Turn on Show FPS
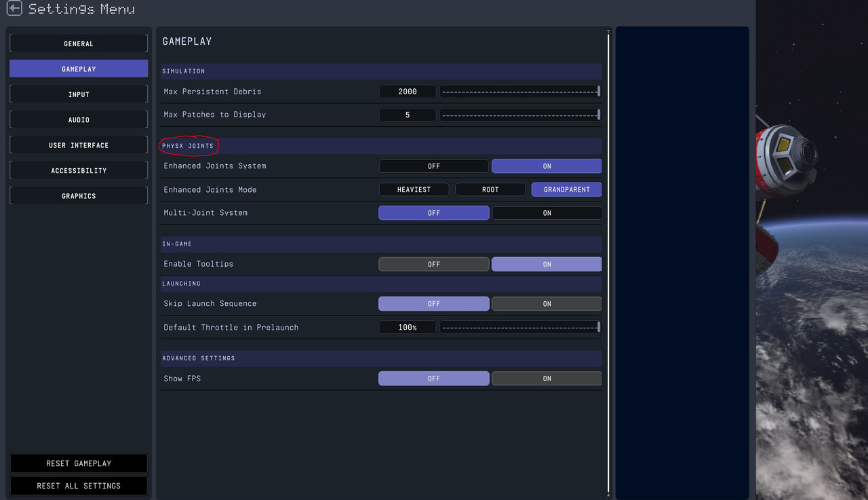The width and height of the screenshot is (868, 500). point(546,378)
